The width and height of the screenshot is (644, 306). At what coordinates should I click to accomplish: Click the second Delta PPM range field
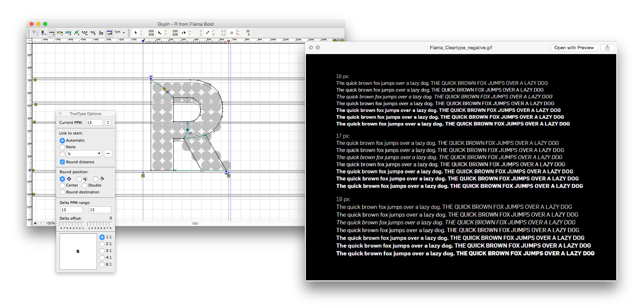pos(100,210)
